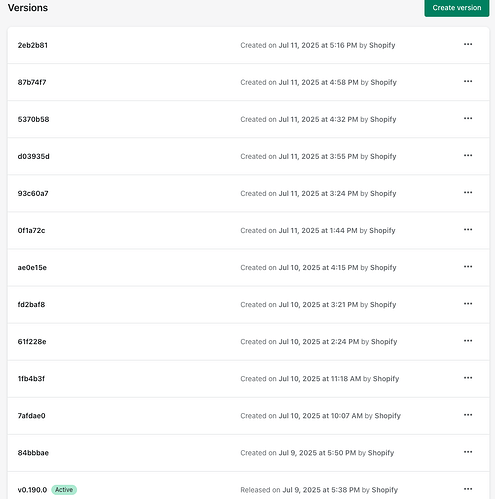
Task: Open the more-actions menu for version 2eb2b81
Action: click(x=468, y=44)
